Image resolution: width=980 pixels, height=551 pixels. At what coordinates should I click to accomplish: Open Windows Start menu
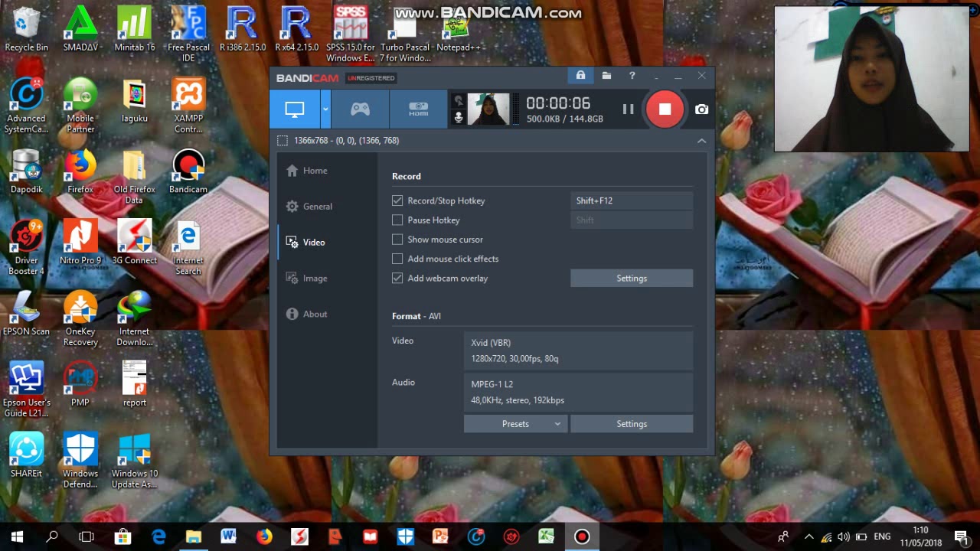click(x=17, y=536)
